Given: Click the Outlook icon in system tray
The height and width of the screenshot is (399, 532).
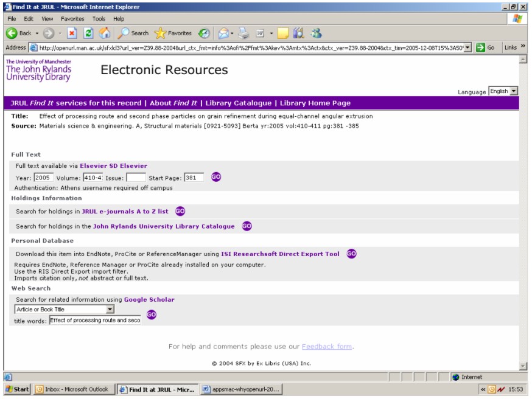Looking at the screenshot, I should coord(492,389).
